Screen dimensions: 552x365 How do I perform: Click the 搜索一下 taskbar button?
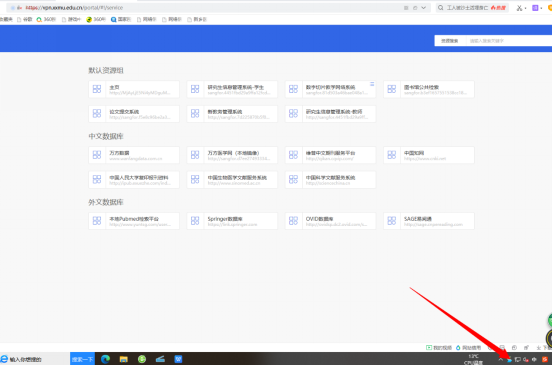coord(82,359)
